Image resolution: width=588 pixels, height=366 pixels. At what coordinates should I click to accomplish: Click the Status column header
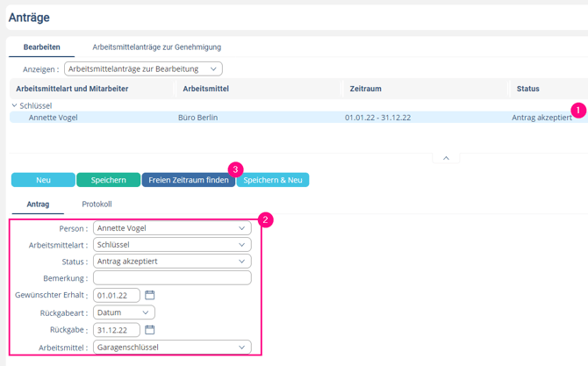[528, 89]
